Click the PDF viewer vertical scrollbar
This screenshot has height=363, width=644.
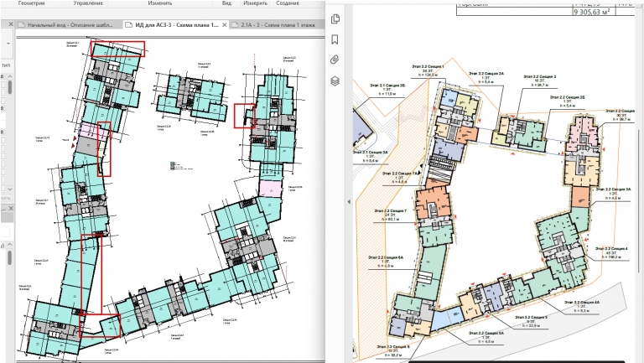[x=639, y=200]
